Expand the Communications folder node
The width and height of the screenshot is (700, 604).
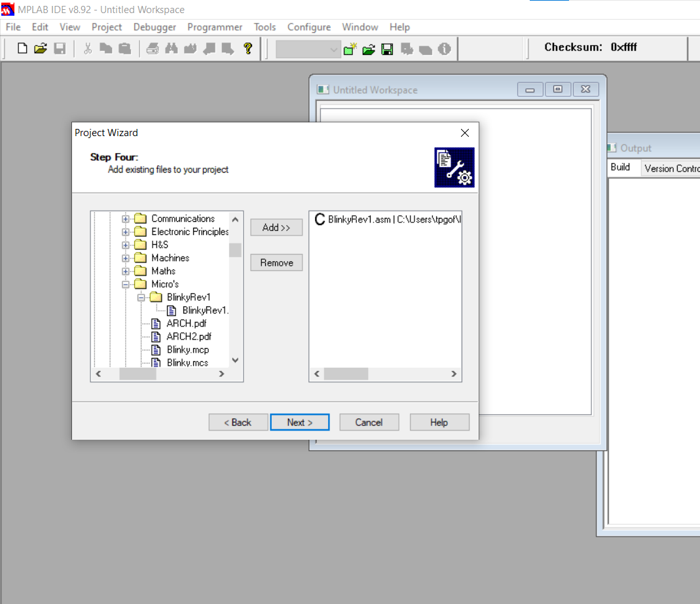tap(126, 219)
